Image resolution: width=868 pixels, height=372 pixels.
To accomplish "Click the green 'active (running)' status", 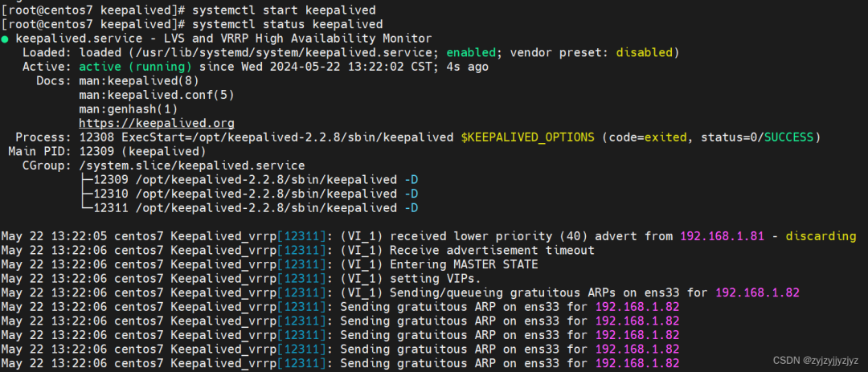I will [x=135, y=67].
